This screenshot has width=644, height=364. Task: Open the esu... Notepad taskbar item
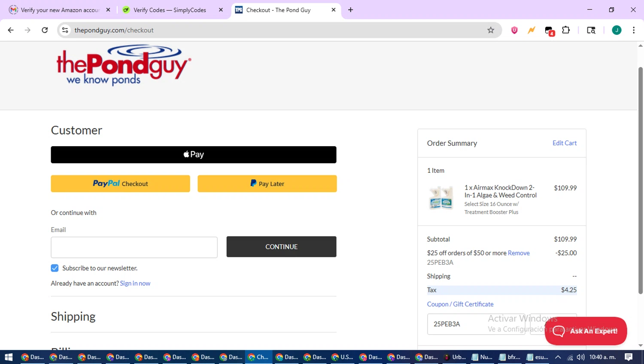537,357
